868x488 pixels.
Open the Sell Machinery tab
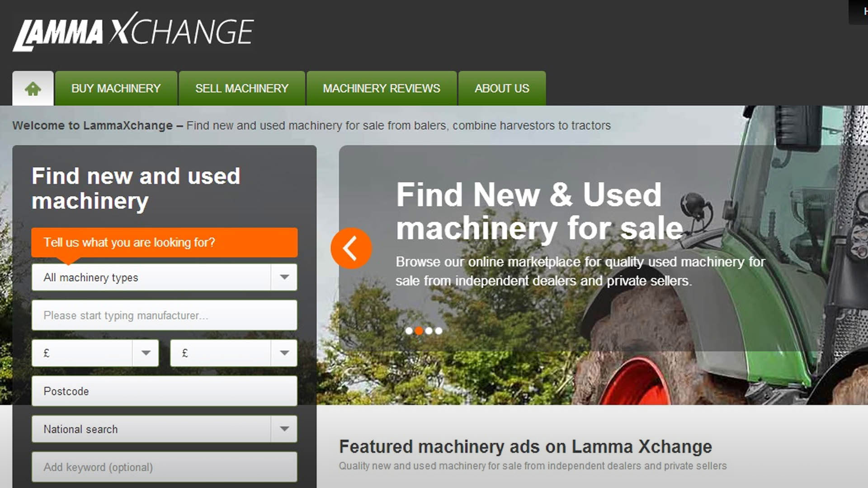click(242, 88)
